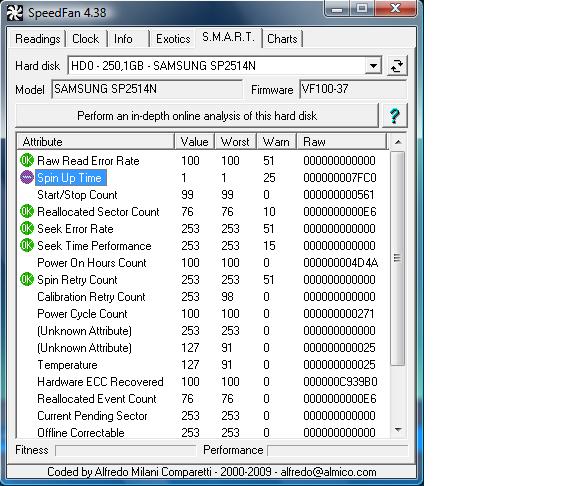Select the Current Pending Sector row

click(203, 415)
